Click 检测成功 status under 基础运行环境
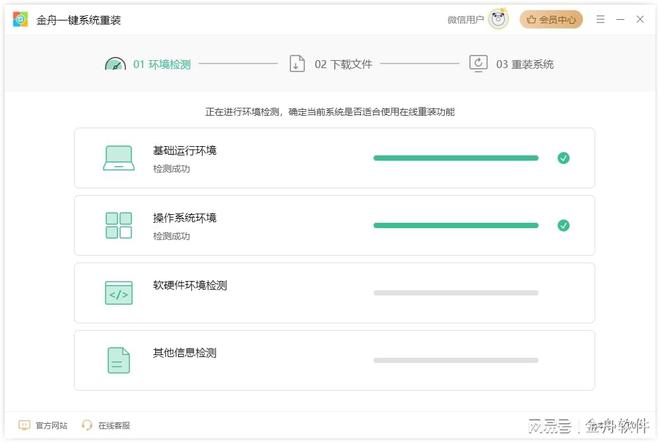This screenshot has width=660, height=443. [171, 169]
